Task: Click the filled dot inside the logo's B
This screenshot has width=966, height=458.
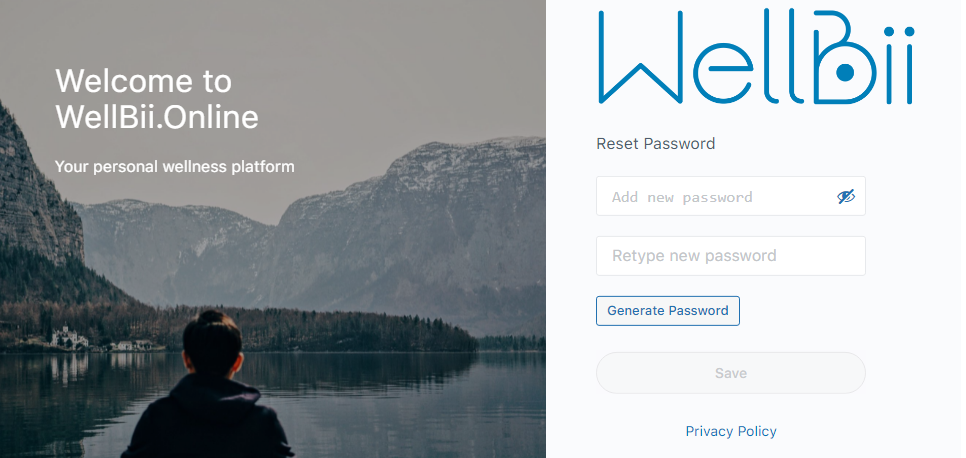Action: (846, 73)
